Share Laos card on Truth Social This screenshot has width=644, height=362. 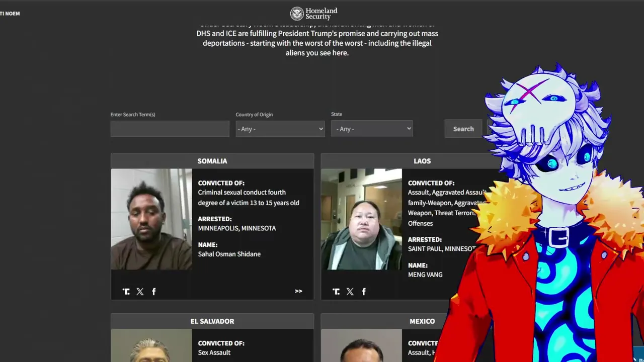click(336, 292)
